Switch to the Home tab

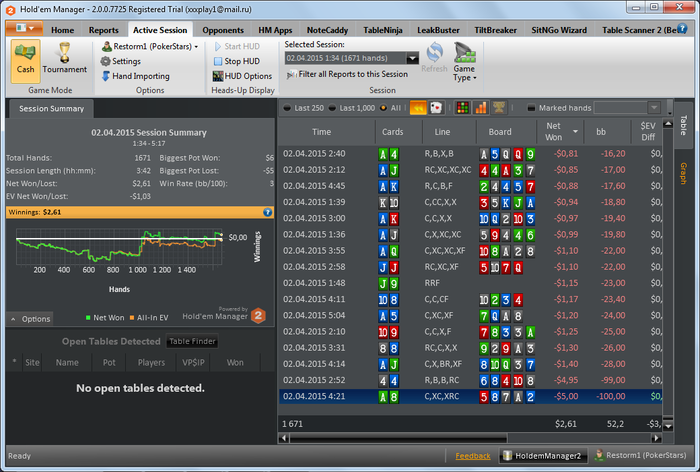point(62,30)
